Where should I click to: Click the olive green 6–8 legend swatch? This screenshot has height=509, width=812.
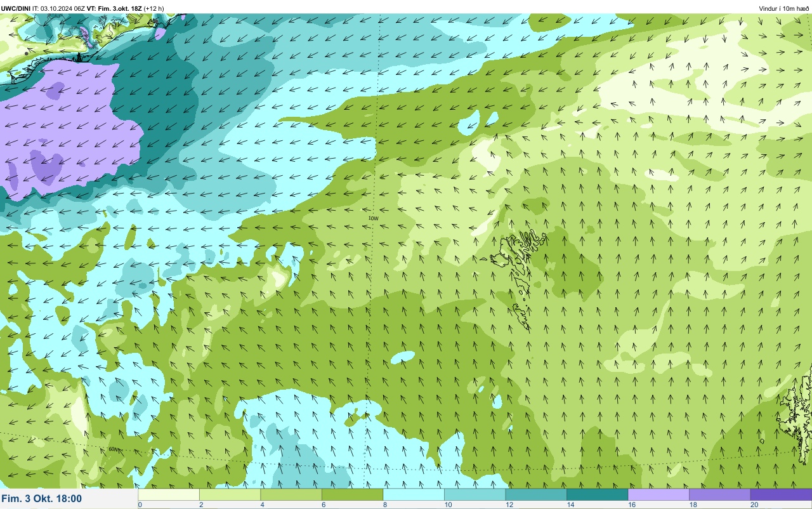pos(352,494)
